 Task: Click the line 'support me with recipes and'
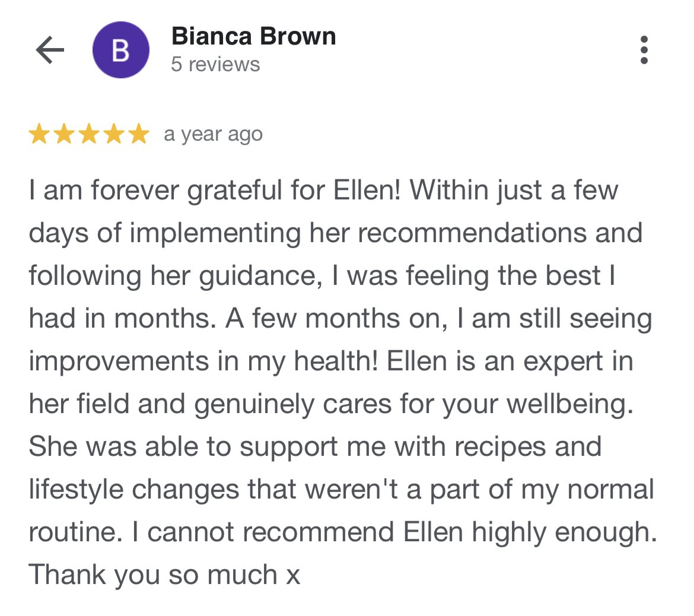tap(421, 447)
